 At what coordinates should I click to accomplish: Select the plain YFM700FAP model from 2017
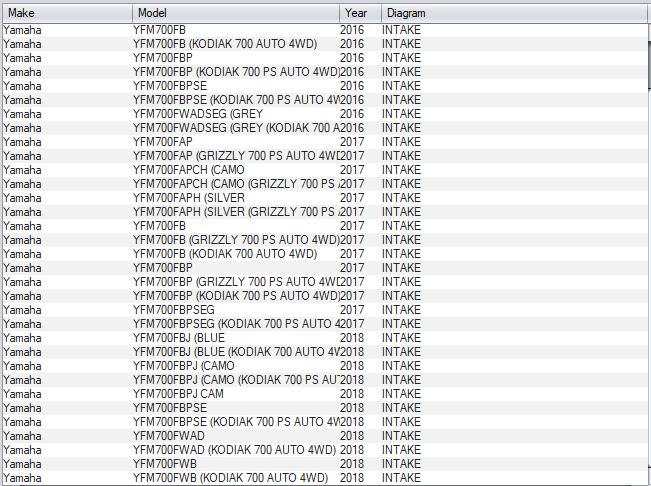click(325, 142)
